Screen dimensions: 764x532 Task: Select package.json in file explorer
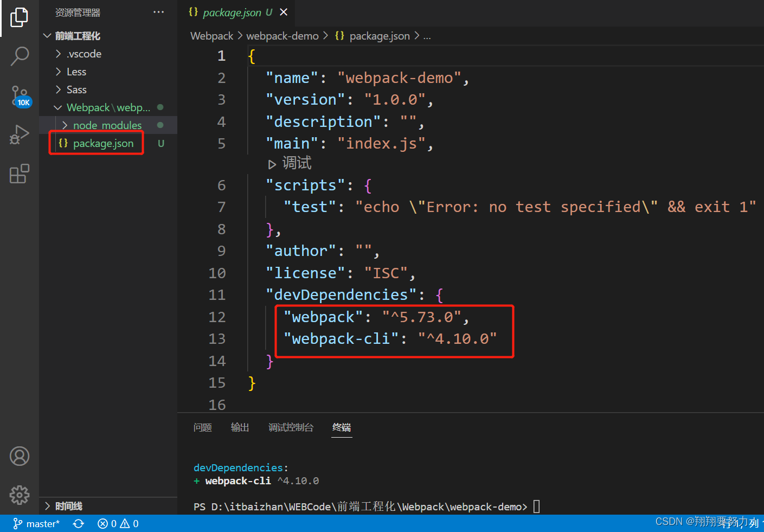[x=103, y=143]
